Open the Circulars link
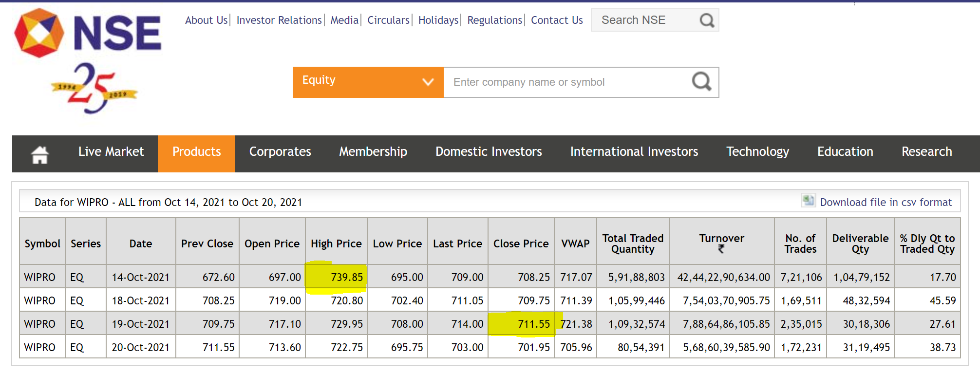Screen dimensions: 980x374 coord(388,20)
